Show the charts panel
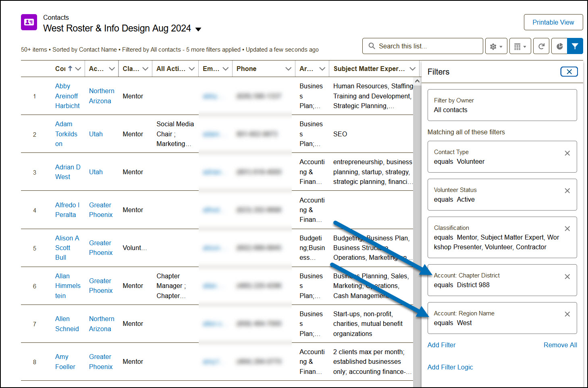Image resolution: width=588 pixels, height=388 pixels. coord(559,46)
